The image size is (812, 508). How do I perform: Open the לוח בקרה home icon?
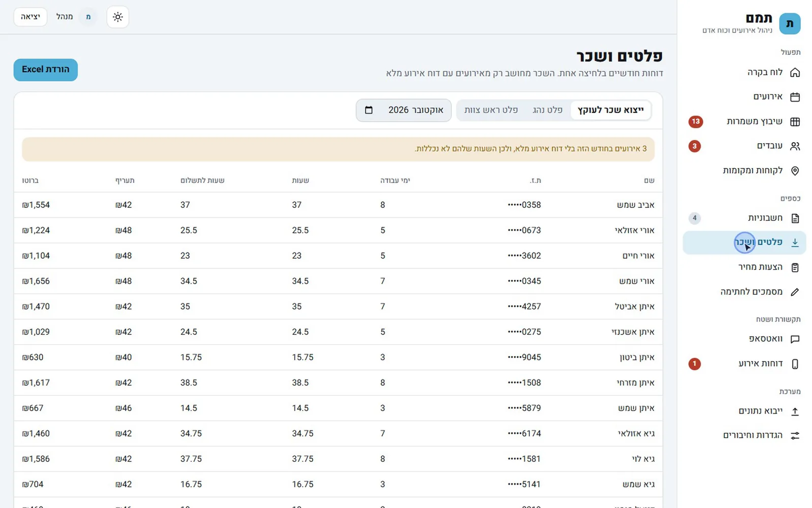coord(795,72)
